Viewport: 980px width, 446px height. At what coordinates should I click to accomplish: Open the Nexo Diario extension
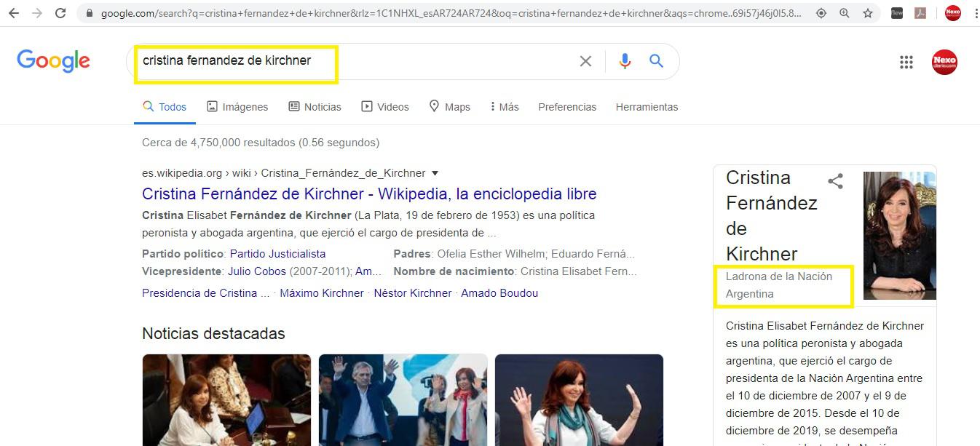pyautogui.click(x=952, y=12)
